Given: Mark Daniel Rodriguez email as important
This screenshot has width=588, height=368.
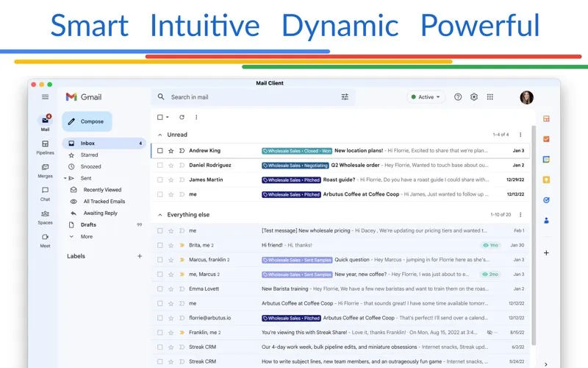Looking at the screenshot, I should tap(182, 165).
